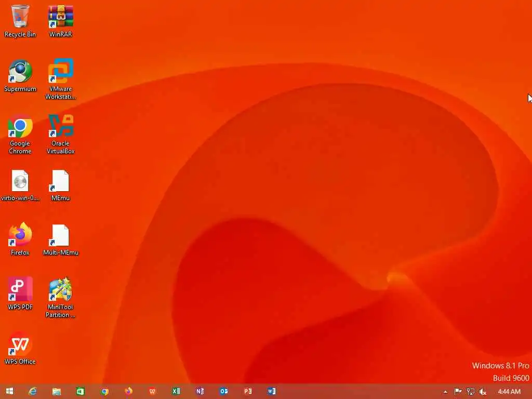Show hidden system tray icons
532x399 pixels.
tap(445, 392)
